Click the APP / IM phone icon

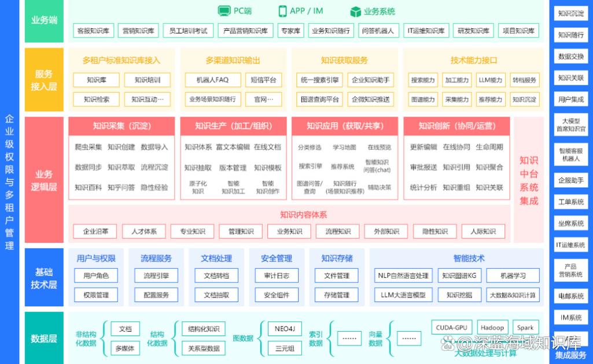tap(282, 11)
